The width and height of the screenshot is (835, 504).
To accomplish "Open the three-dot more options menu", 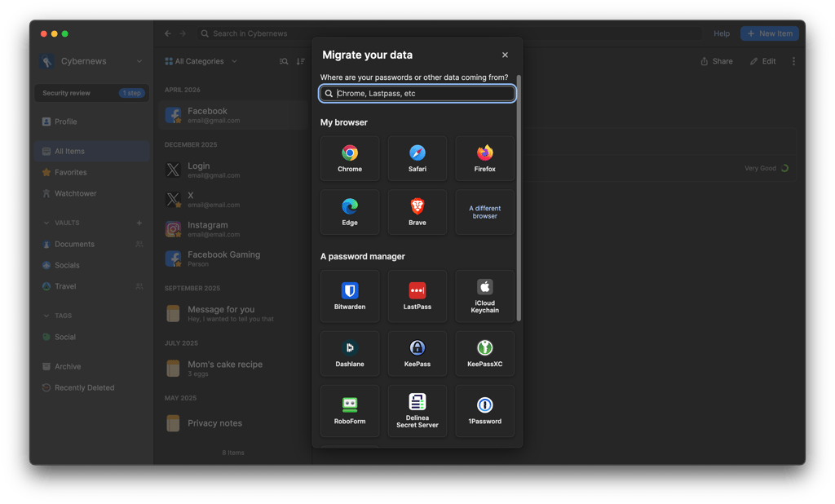I will tap(793, 61).
